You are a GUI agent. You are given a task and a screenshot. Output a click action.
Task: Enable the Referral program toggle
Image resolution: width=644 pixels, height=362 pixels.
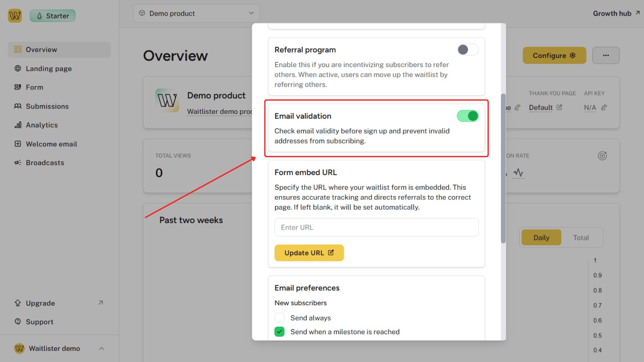(x=468, y=50)
